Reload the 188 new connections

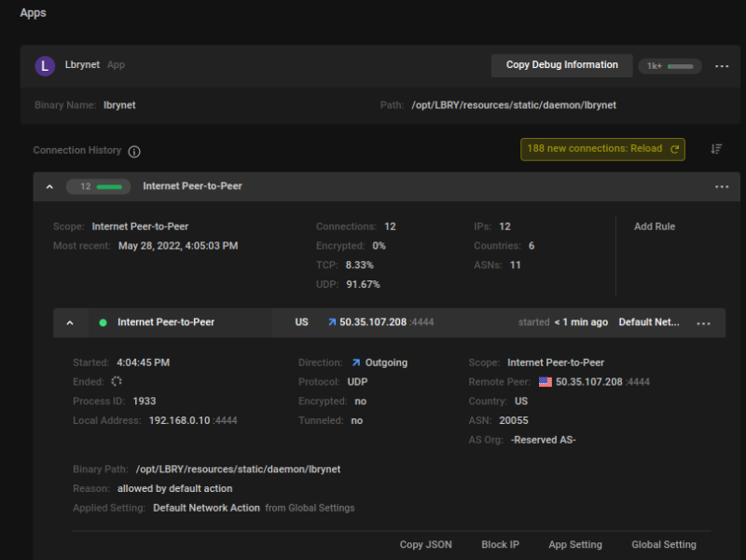(x=602, y=149)
